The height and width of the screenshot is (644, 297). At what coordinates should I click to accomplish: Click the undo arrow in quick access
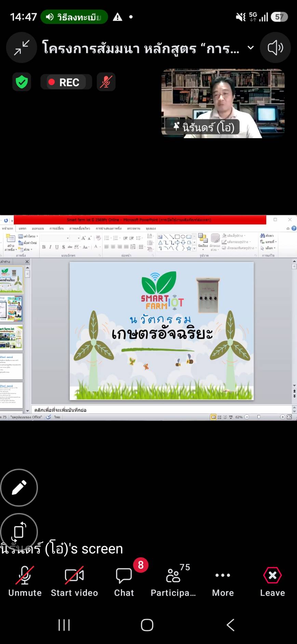[x=6, y=220]
